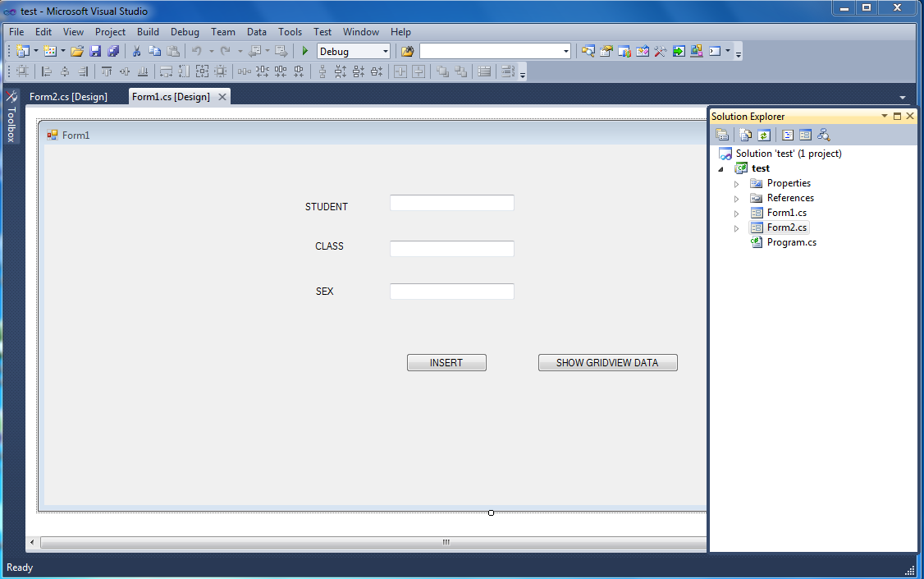This screenshot has height=579, width=924.
Task: Select the Save All toolbar icon
Action: coord(114,50)
